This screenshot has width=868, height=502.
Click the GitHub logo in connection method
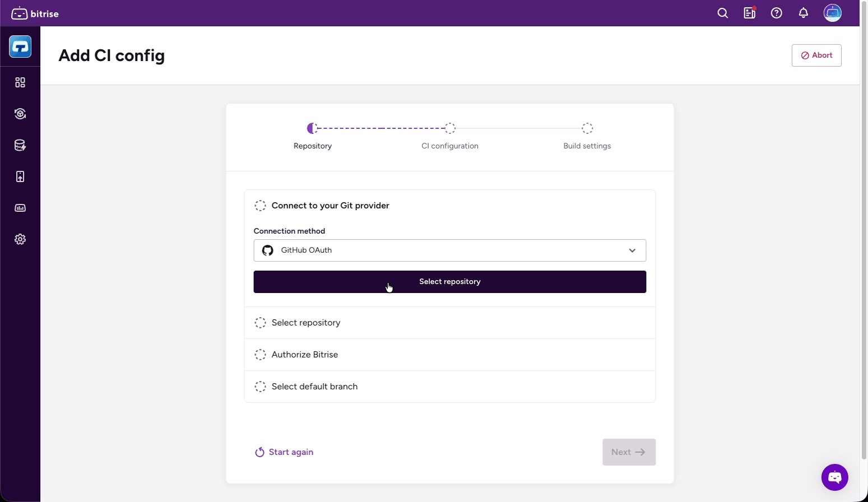(x=268, y=250)
